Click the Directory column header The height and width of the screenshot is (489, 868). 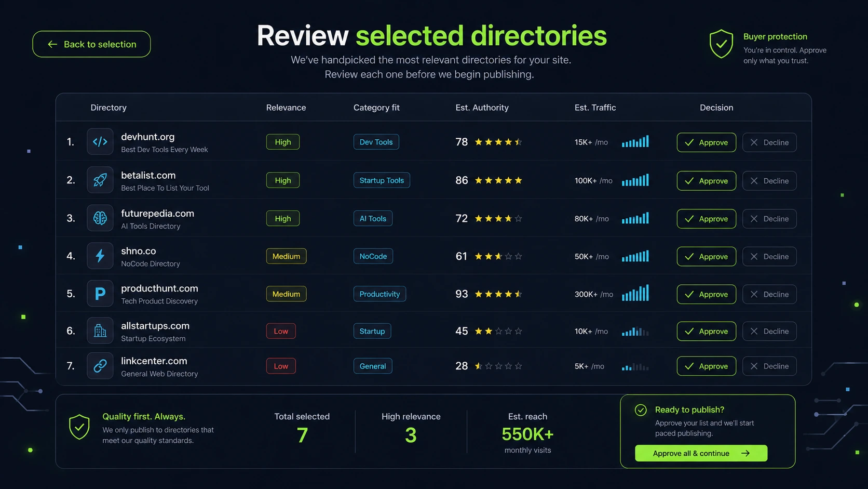click(x=108, y=108)
